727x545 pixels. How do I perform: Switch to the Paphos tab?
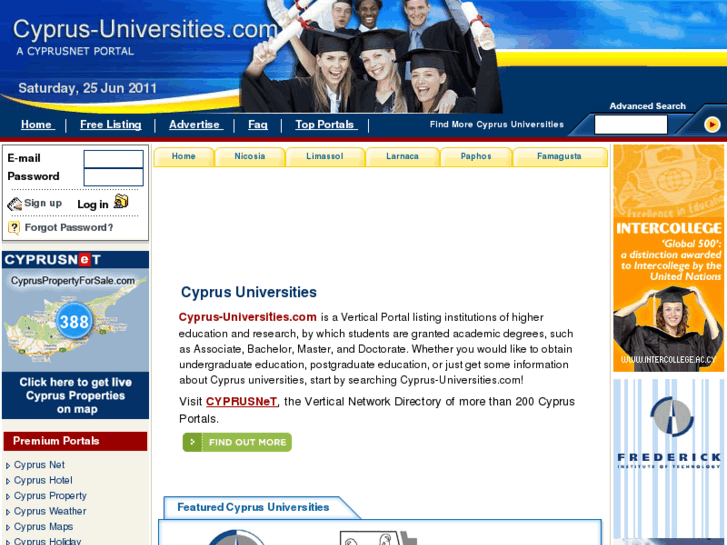click(x=476, y=157)
